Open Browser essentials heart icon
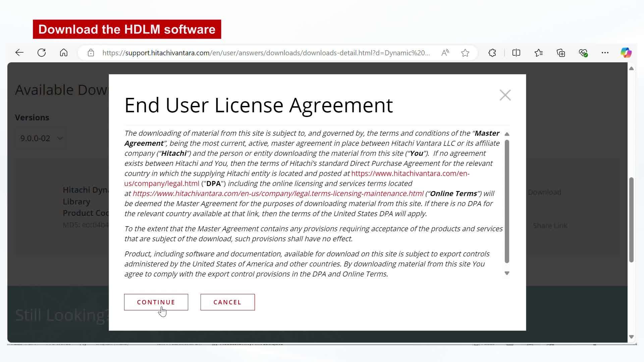 pos(583,53)
